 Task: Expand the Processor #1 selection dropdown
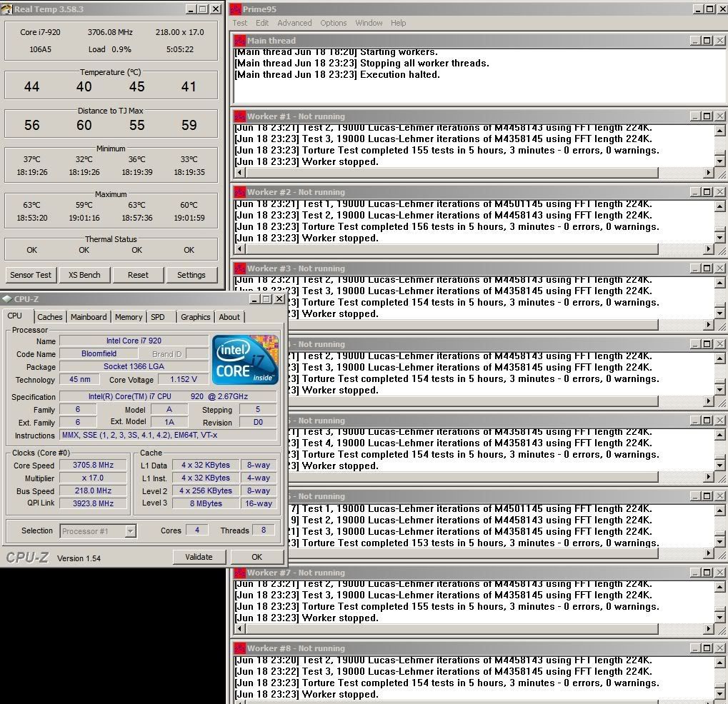131,531
